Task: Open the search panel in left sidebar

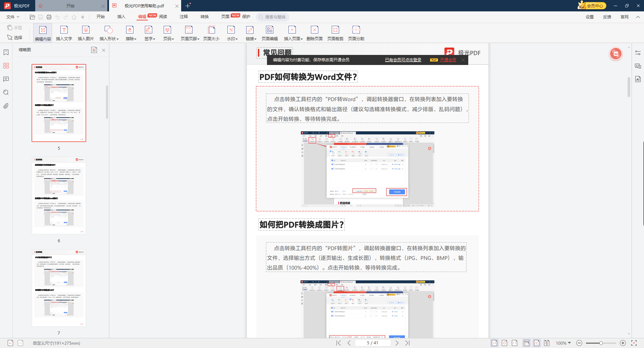Action: 6,92
